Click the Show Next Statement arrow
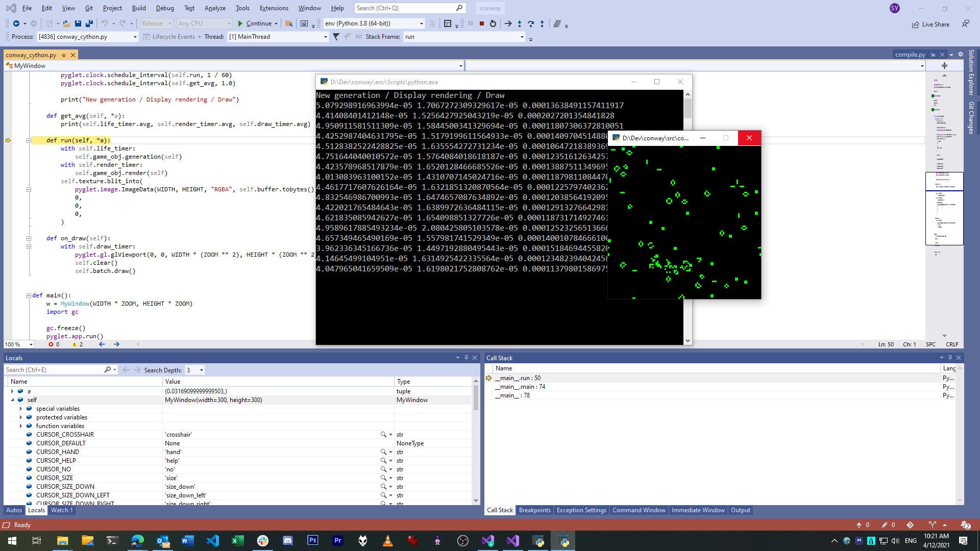The height and width of the screenshot is (551, 980). point(508,23)
